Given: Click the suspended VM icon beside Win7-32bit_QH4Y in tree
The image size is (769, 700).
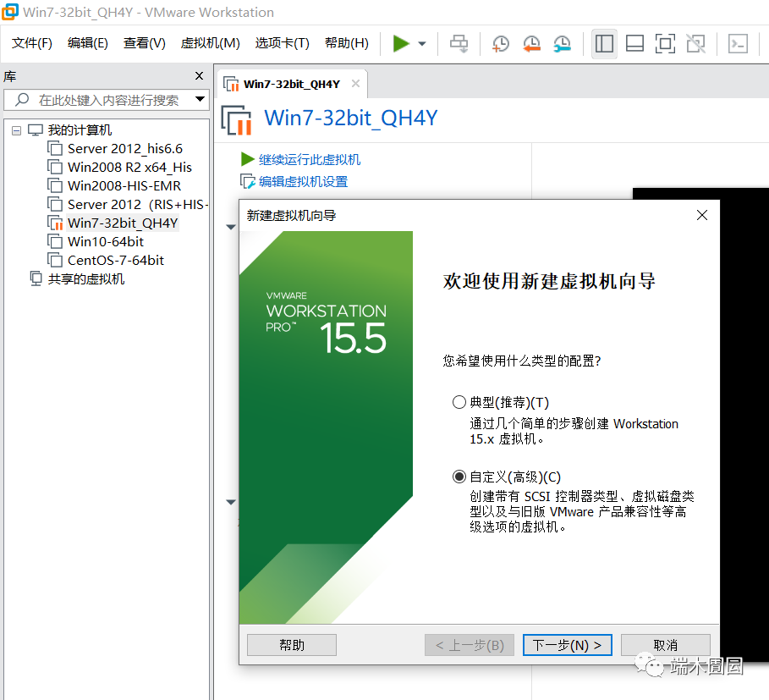Looking at the screenshot, I should 55,223.
